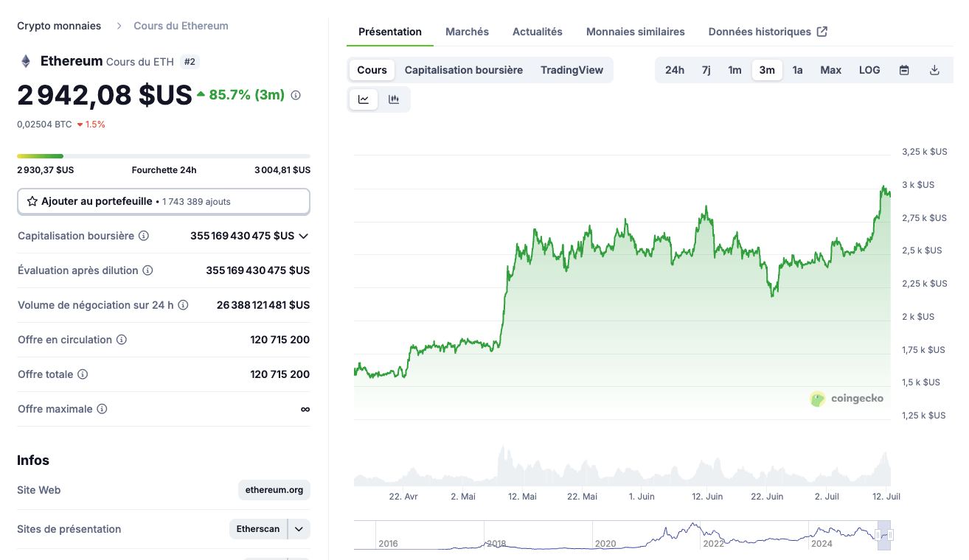969x560 pixels.
Task: Click the #2 rank badge
Action: tap(190, 62)
